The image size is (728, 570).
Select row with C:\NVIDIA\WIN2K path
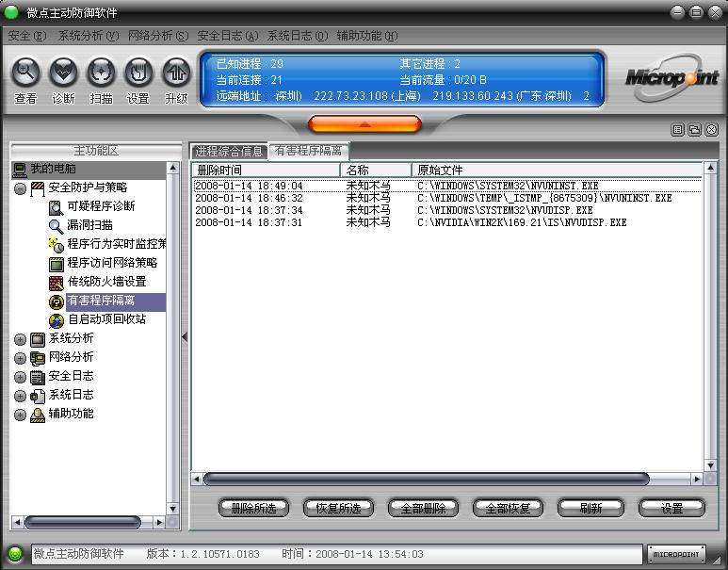(447, 222)
